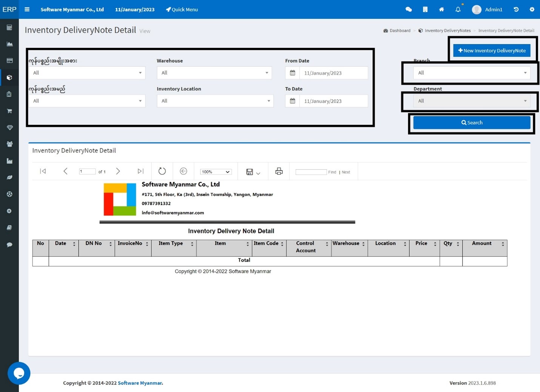The image size is (540, 392).
Task: Open the Admin1 user avatar
Action: point(477,9)
